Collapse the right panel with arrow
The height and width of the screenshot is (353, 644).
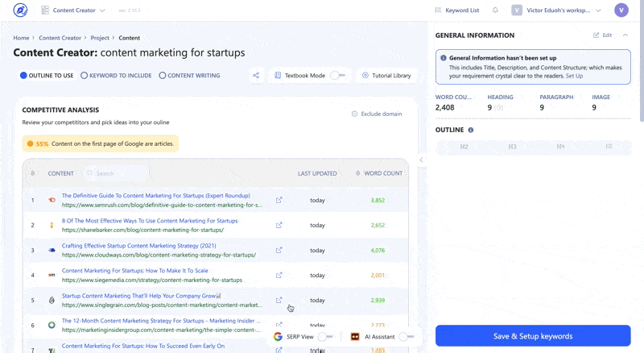coord(421,160)
